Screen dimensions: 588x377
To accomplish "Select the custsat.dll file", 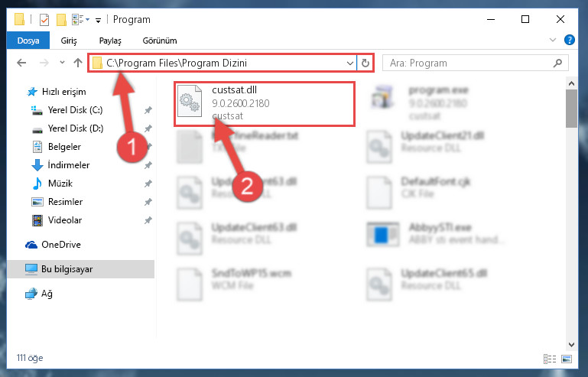I will tap(265, 103).
